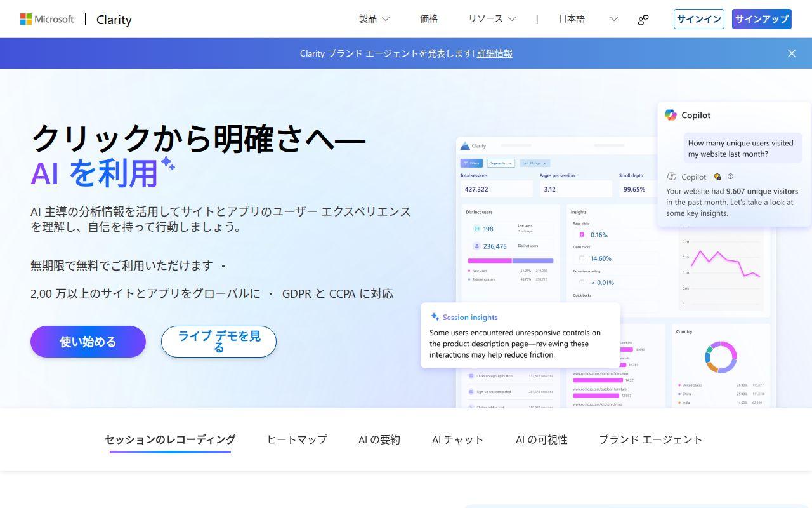Click the 3.12 pages per session value
The image size is (812, 508).
click(x=549, y=189)
